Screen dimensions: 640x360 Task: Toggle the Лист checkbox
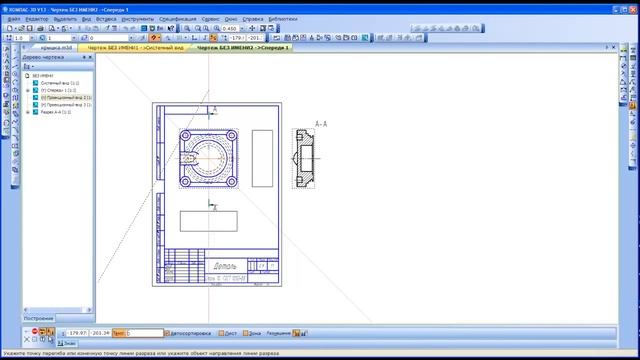[221, 333]
